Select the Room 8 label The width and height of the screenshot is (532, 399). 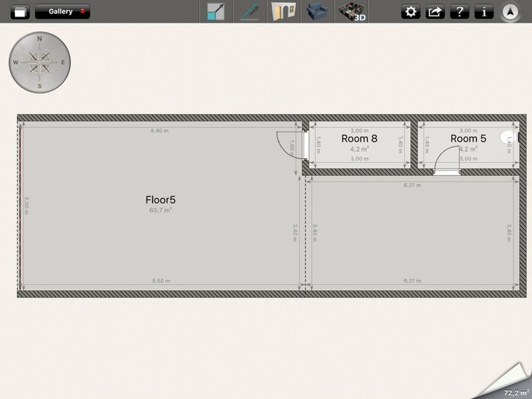pyautogui.click(x=359, y=139)
